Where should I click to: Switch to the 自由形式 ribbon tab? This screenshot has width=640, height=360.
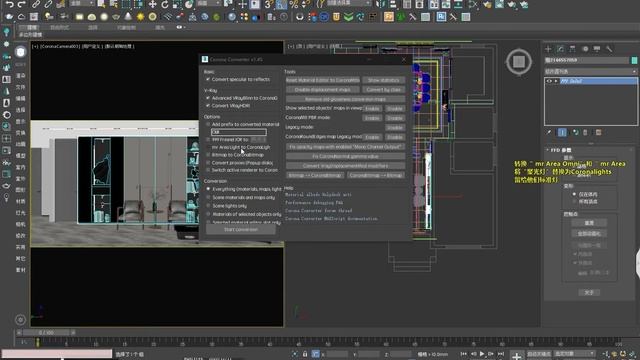[60, 27]
